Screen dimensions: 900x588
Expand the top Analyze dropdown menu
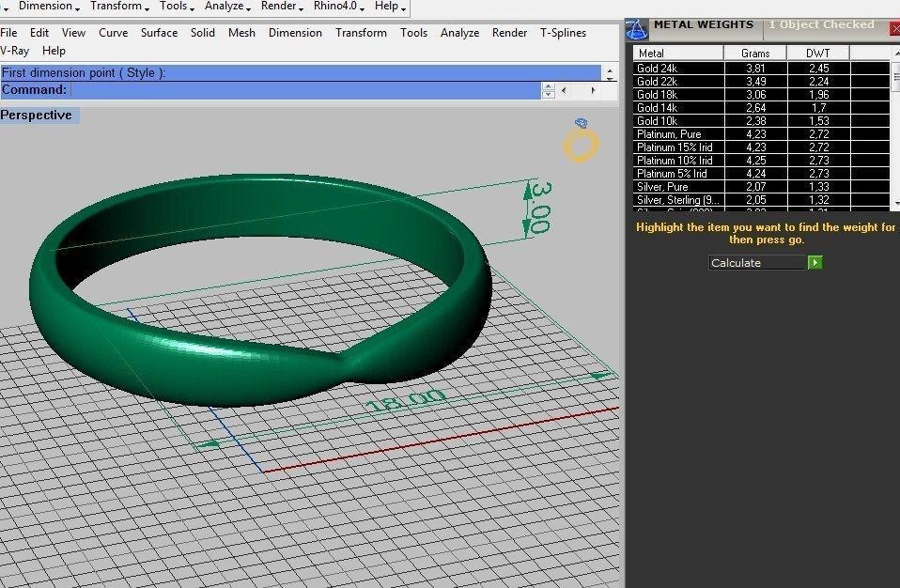click(x=227, y=7)
